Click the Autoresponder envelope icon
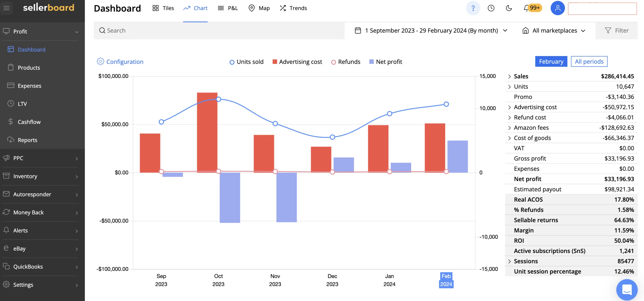Viewport: 644px width, 301px height. (x=6, y=194)
